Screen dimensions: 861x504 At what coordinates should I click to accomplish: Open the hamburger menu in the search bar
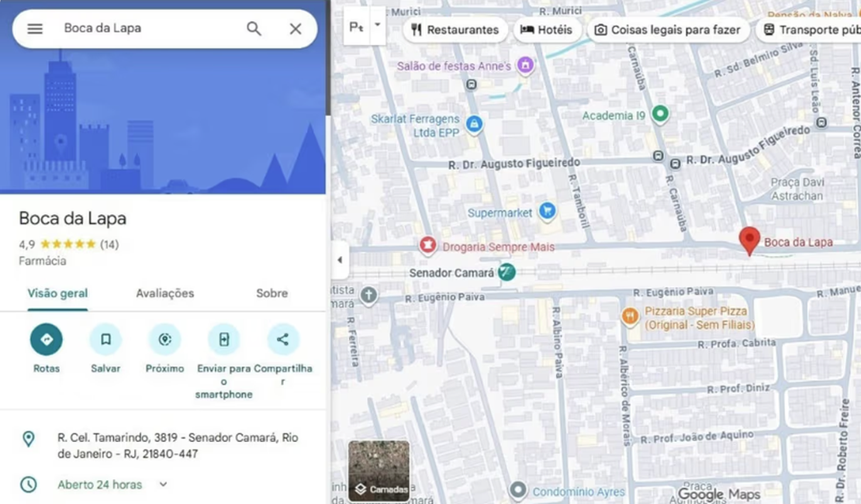(34, 28)
